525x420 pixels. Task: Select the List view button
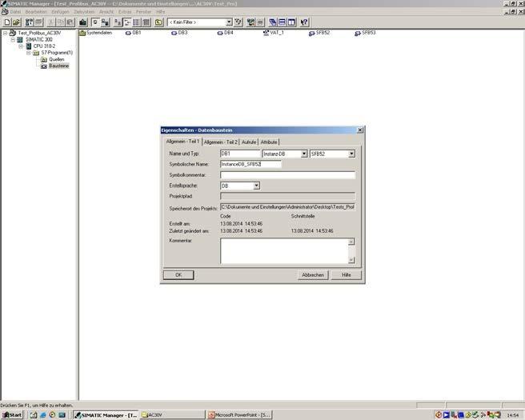(137, 22)
